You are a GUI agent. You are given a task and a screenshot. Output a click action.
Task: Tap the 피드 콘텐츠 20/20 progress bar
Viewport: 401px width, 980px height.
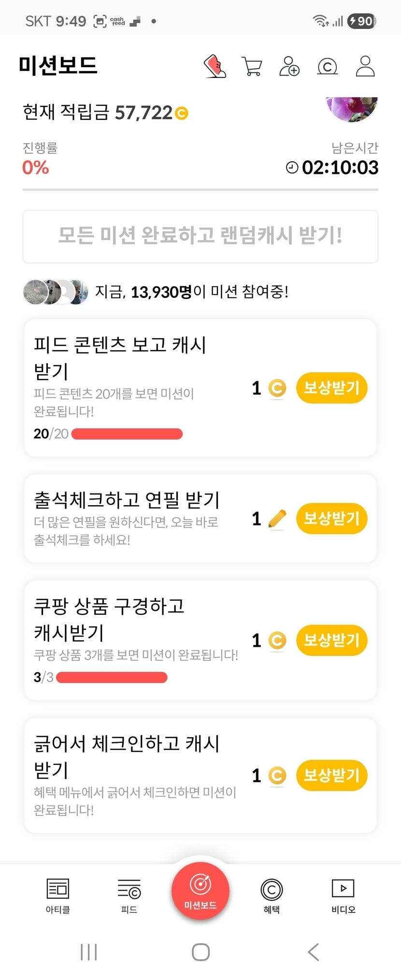(127, 434)
